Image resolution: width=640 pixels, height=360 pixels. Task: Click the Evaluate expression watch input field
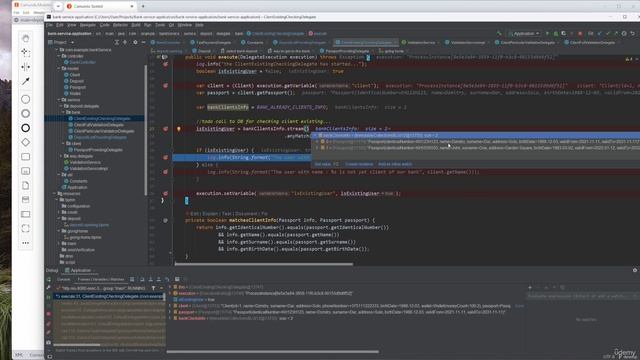point(584,296)
